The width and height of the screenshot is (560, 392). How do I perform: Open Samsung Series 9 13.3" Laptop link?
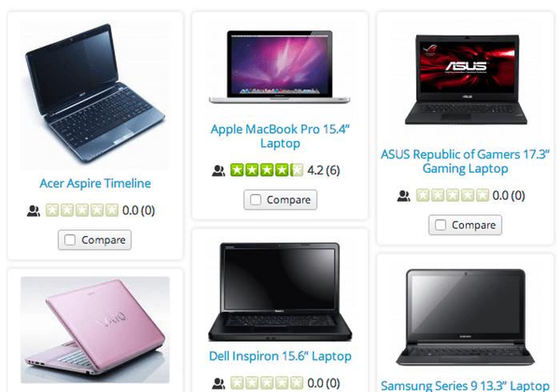[465, 386]
